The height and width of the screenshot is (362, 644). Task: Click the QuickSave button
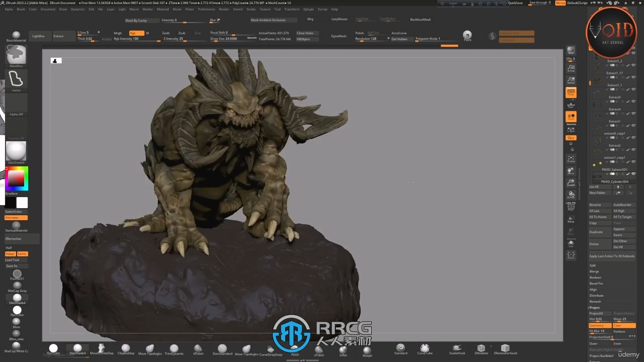515,3
